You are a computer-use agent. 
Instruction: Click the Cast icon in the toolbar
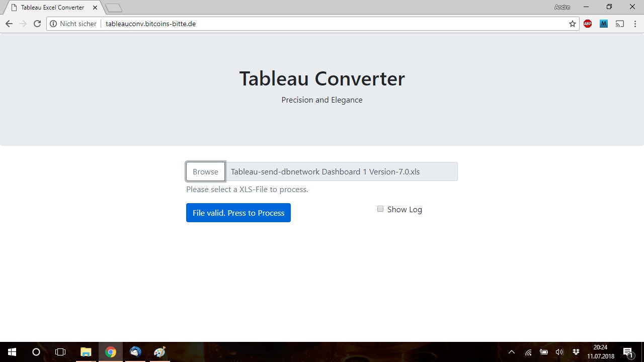620,24
